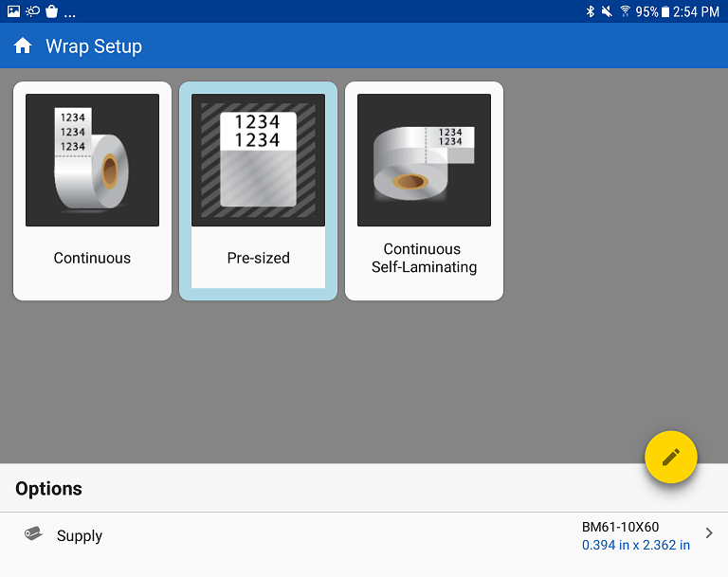Select the Continuous Self-Laminating card
The width and height of the screenshot is (728, 577).
click(x=424, y=190)
